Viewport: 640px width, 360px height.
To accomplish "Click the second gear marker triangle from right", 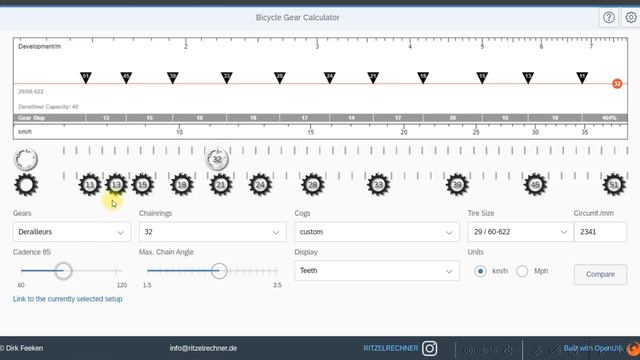I will [x=528, y=78].
